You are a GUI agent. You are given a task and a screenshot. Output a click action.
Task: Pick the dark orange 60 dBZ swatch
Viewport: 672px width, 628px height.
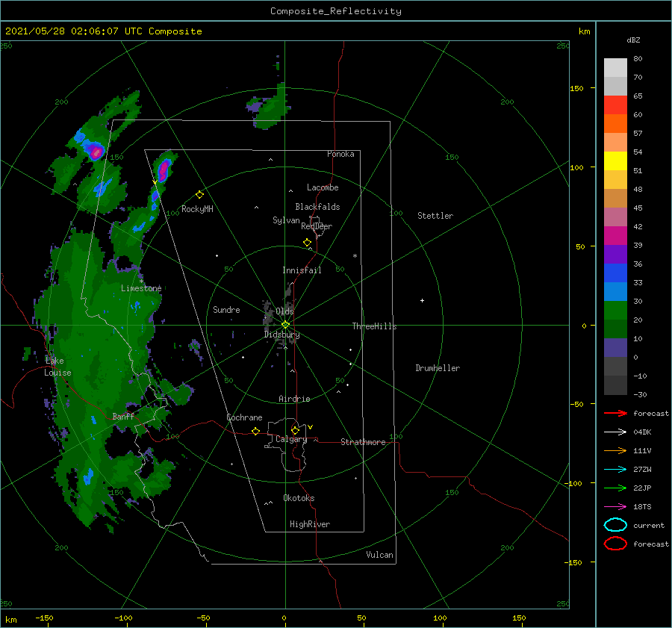[615, 123]
